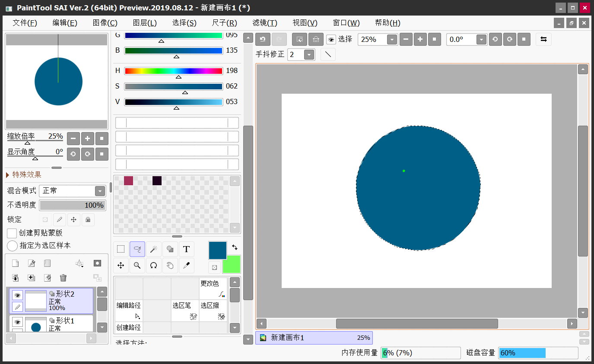Zoom in with toolbar plus button

click(x=420, y=39)
